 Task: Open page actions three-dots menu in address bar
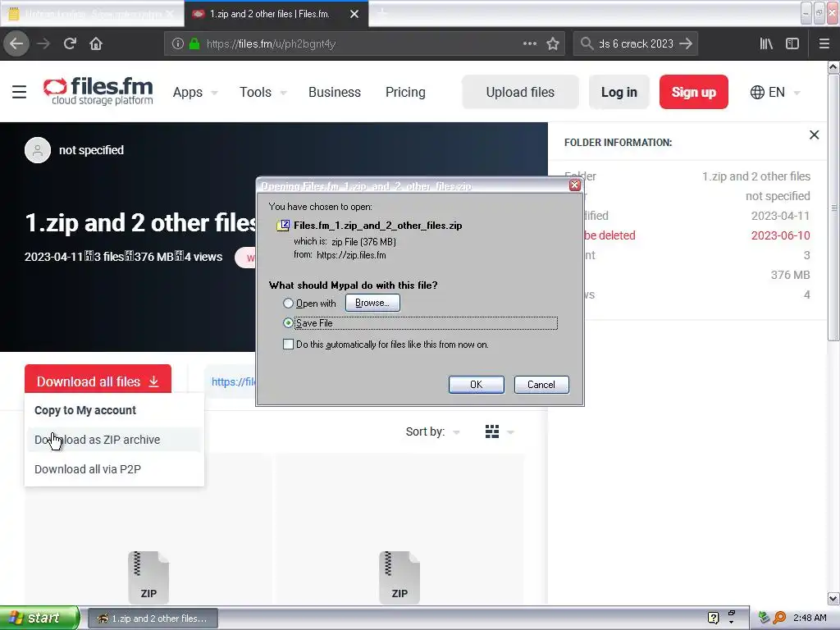pyautogui.click(x=530, y=44)
